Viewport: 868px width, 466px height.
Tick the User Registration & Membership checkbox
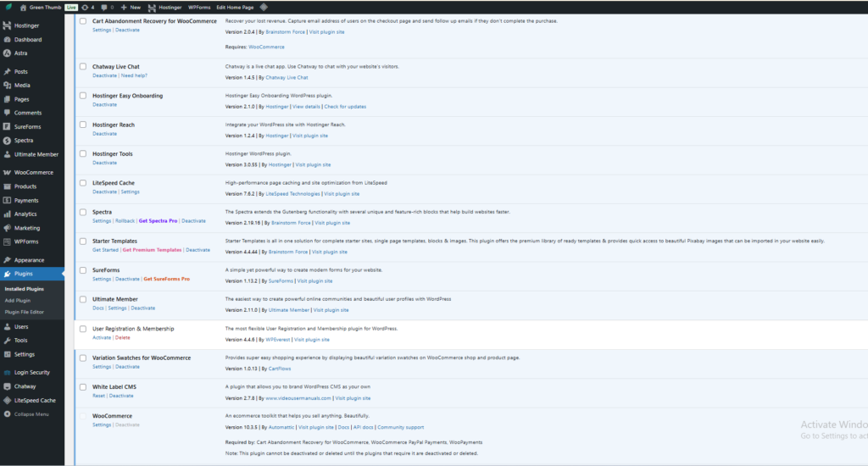[83, 329]
